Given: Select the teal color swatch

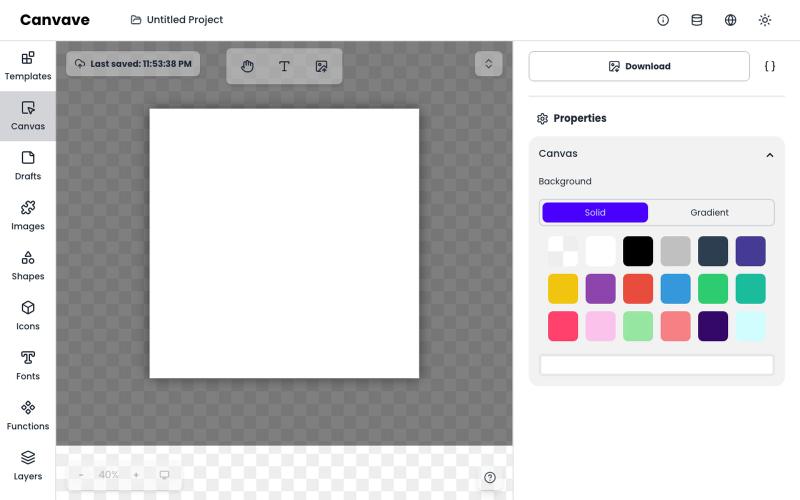Looking at the screenshot, I should pyautogui.click(x=751, y=289).
